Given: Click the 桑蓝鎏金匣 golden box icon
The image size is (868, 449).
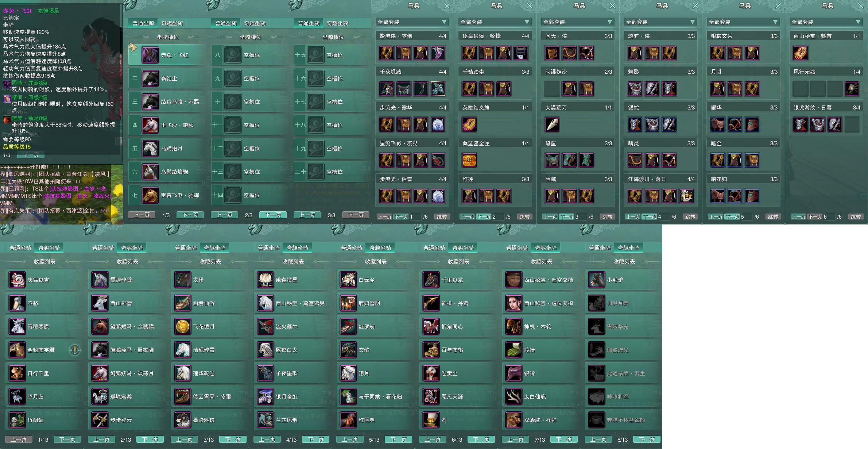Looking at the screenshot, I should pyautogui.click(x=469, y=160).
